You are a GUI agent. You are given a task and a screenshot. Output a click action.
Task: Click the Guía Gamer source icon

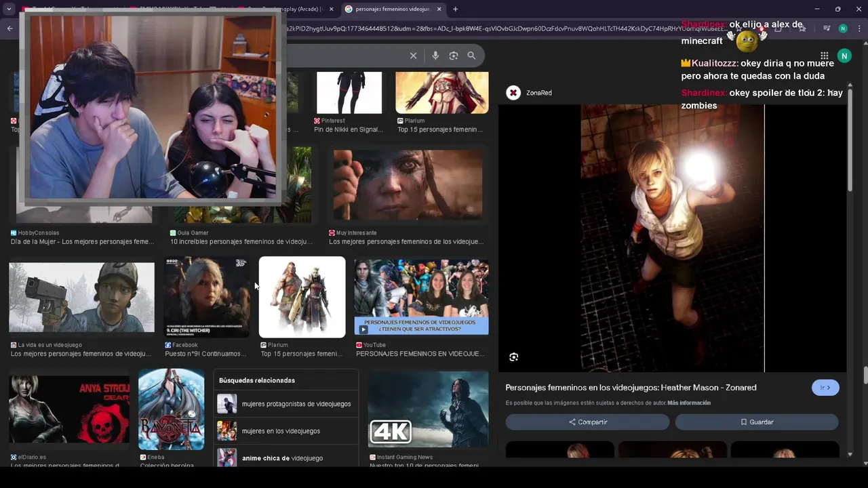173,232
